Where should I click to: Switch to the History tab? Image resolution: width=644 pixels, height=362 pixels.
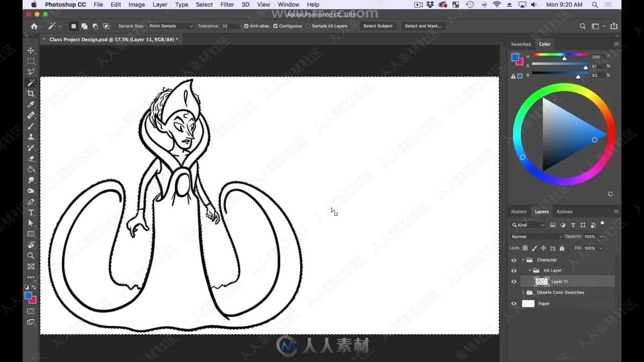click(x=519, y=212)
